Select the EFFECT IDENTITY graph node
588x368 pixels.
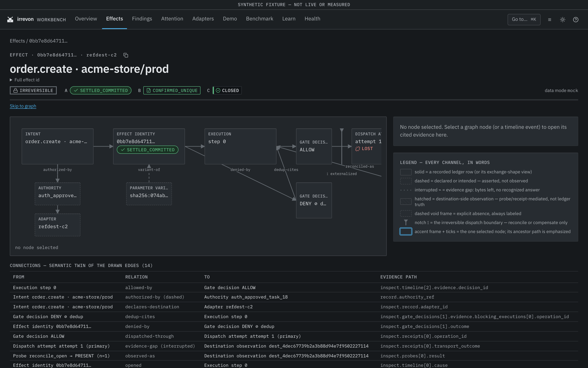tap(149, 146)
